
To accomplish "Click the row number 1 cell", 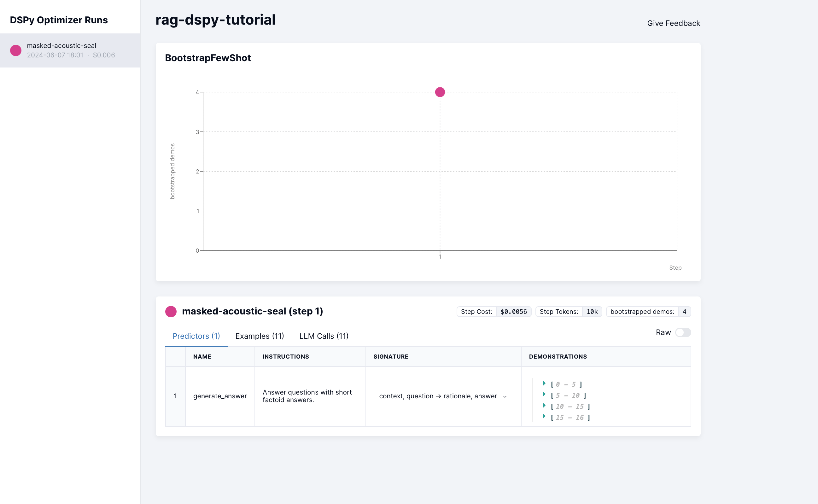I will [x=175, y=396].
